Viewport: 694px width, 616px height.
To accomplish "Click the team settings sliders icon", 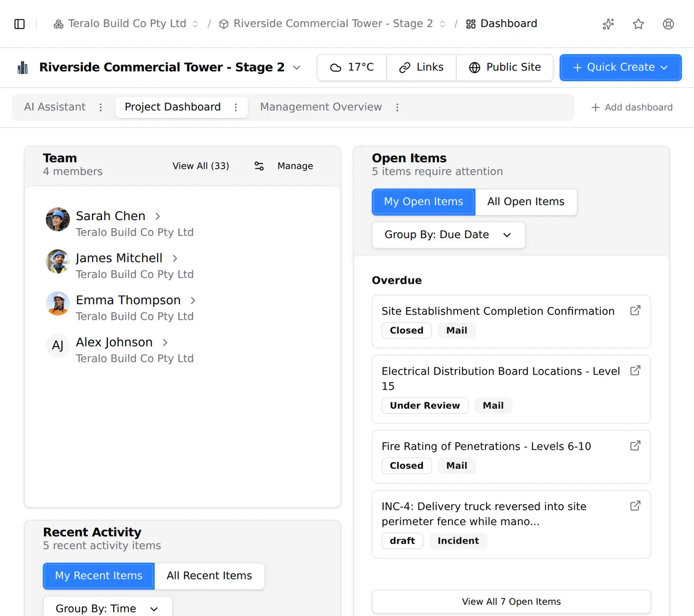I will tap(259, 166).
